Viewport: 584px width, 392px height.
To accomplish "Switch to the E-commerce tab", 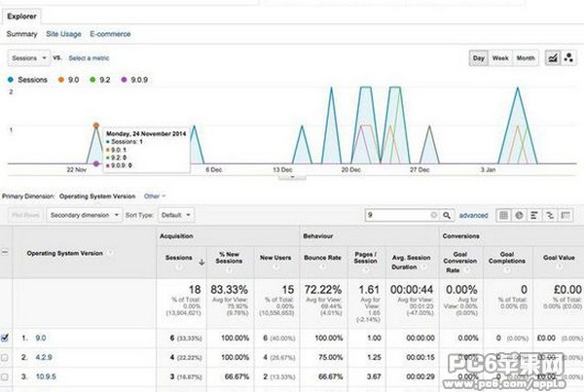I will pyautogui.click(x=109, y=34).
